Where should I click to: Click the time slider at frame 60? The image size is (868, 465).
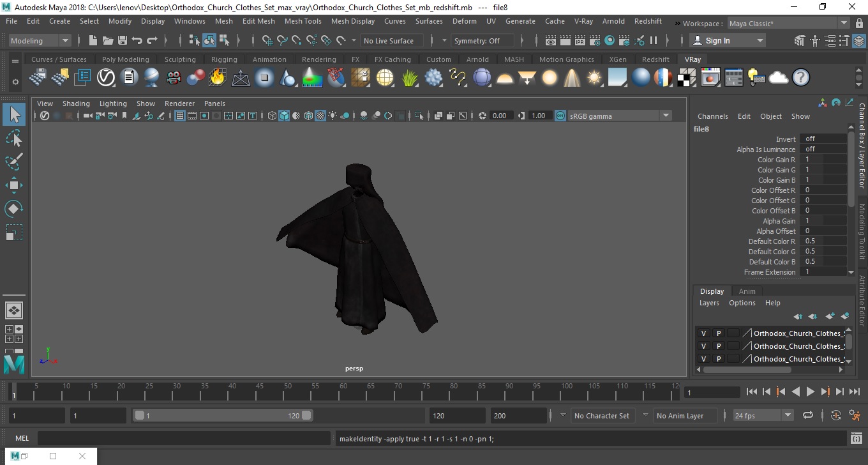(343, 392)
